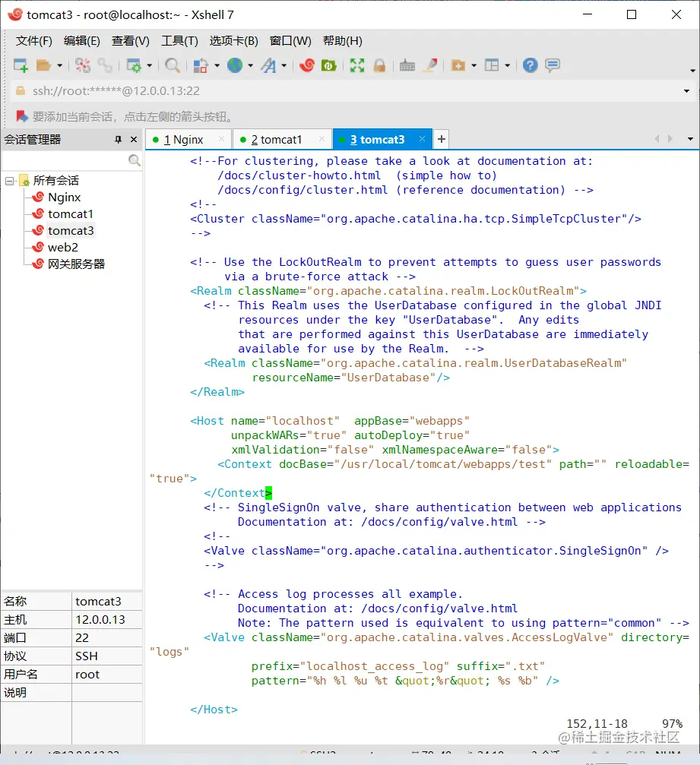Select web2 session in the tree
Screen dimensions: 700x765
(62, 248)
